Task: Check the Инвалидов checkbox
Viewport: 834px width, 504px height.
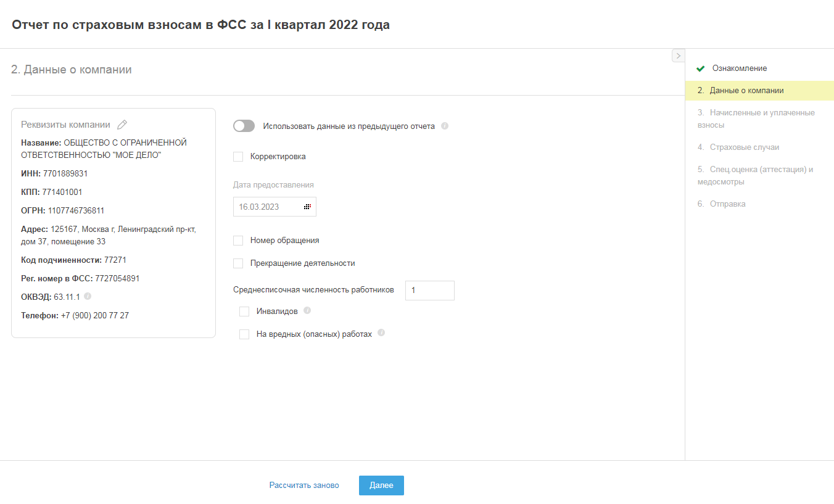Action: tap(244, 312)
